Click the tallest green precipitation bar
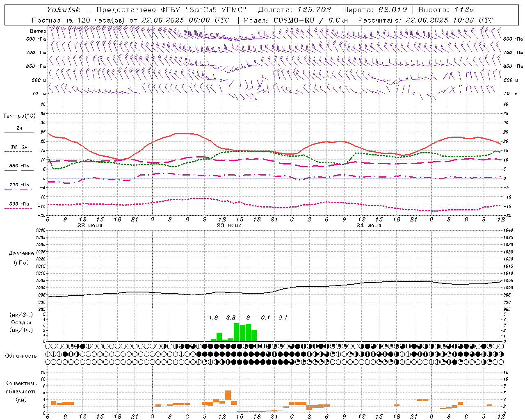This screenshot has width=525, height=420. [236, 332]
